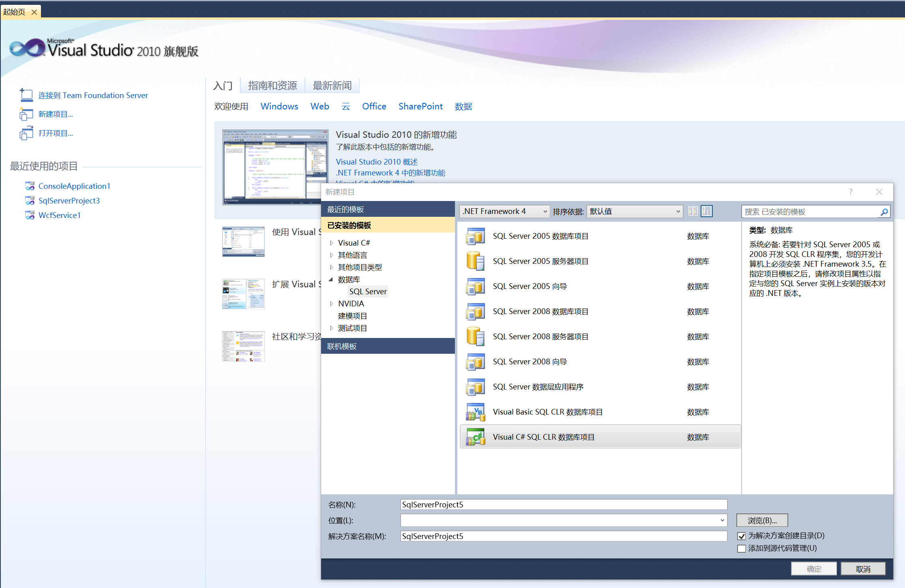Expand the Visual C# tree node

tap(332, 243)
